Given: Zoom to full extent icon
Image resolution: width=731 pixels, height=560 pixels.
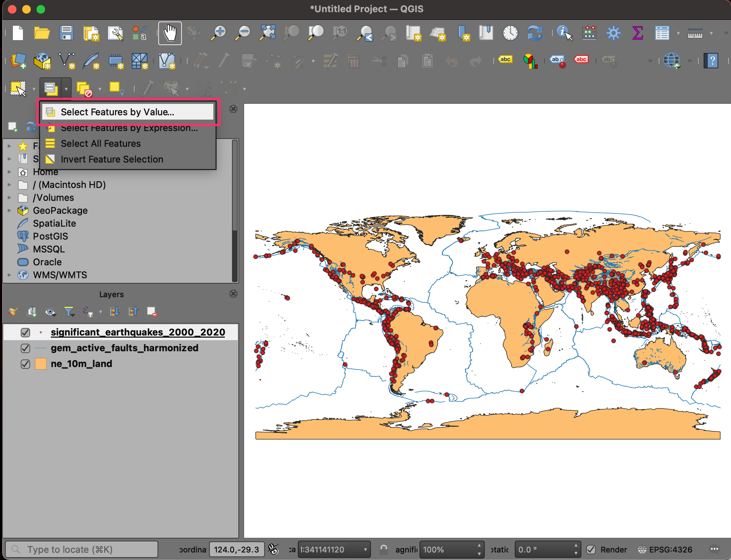Looking at the screenshot, I should (267, 33).
